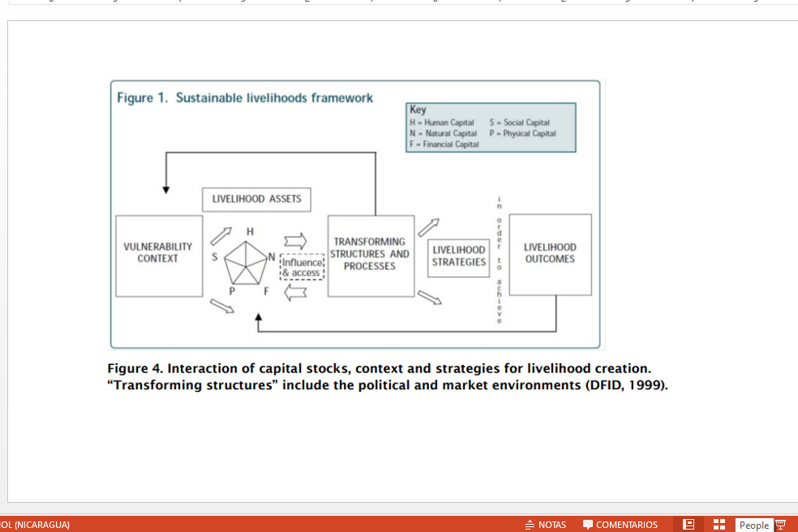
Task: Click the Key legend box
Action: tap(491, 127)
